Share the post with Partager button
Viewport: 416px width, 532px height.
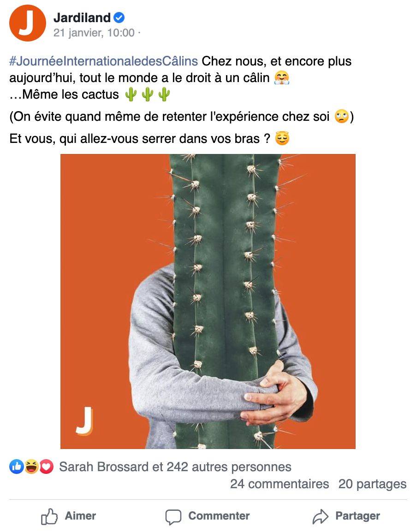pos(346,516)
